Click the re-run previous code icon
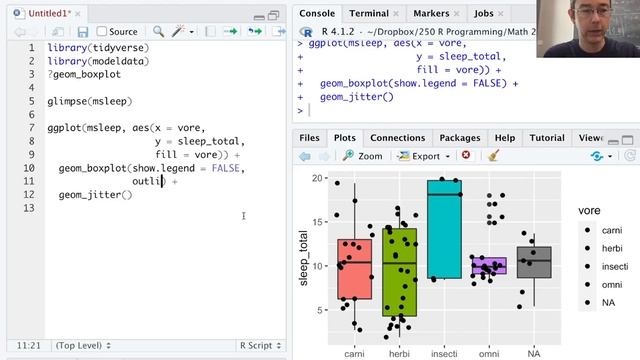Viewport: 640px width, 360px height. (255, 31)
